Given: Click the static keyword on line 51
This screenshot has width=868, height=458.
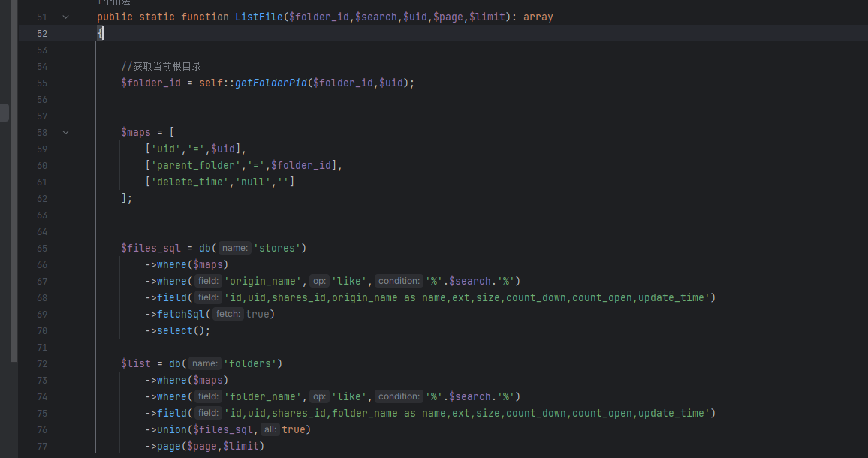Looking at the screenshot, I should pos(157,17).
